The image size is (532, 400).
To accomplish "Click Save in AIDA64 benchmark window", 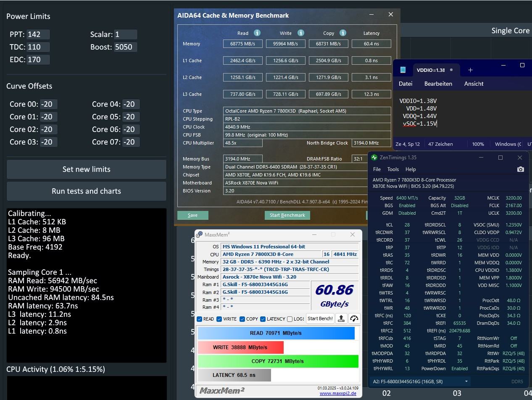I will pyautogui.click(x=192, y=215).
